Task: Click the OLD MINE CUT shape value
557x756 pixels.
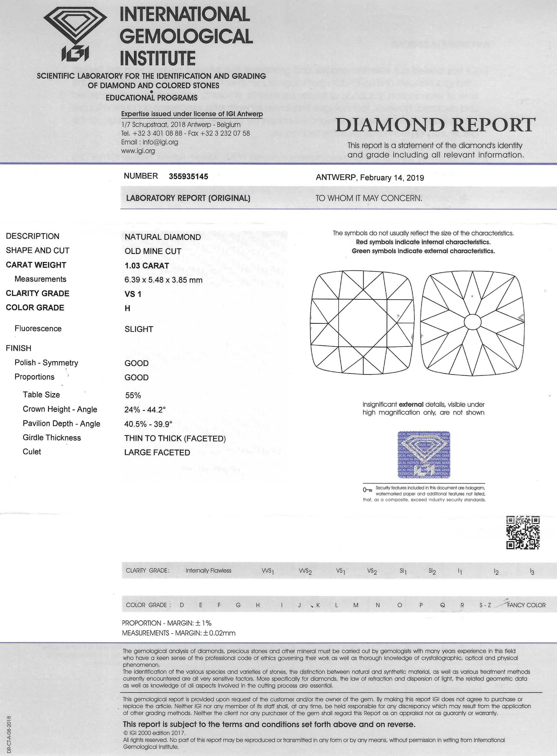Action: 153,251
